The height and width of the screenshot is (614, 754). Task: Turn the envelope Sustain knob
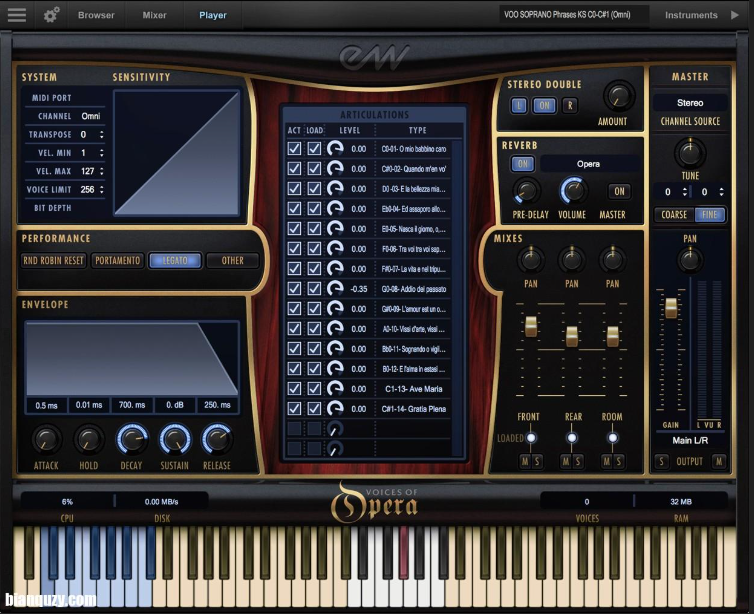175,439
